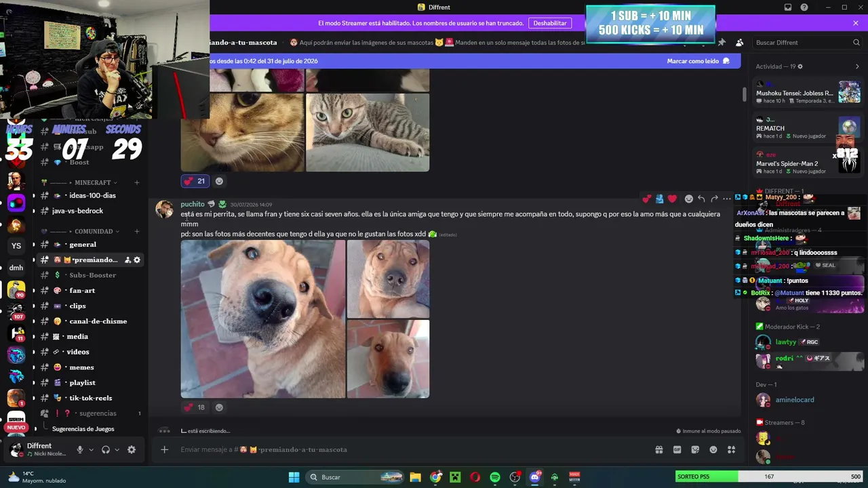The width and height of the screenshot is (868, 488).
Task: Open the ideas-100-dias channel
Action: tap(92, 195)
